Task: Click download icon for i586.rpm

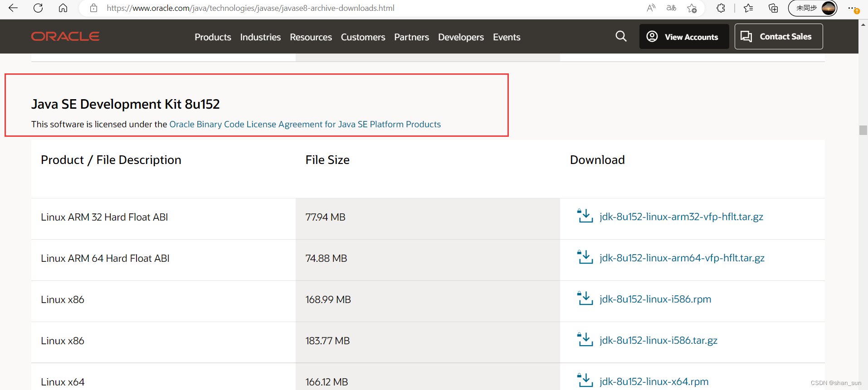Action: click(x=585, y=298)
